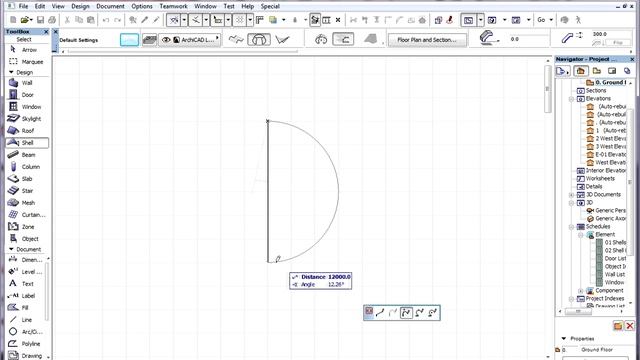640x360 pixels.
Task: Toggle the ruled shell geometry method
Action: [x=282, y=40]
